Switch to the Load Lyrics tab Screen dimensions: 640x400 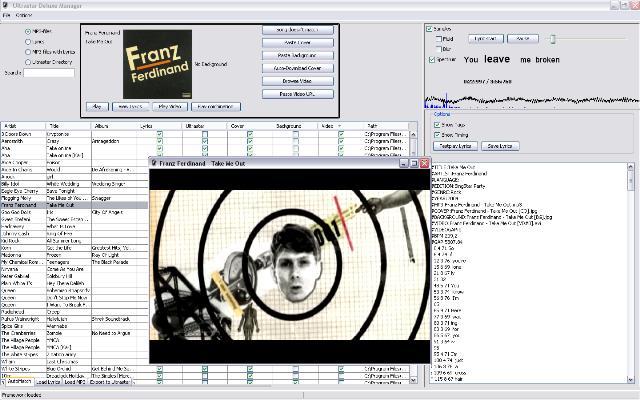(x=48, y=382)
